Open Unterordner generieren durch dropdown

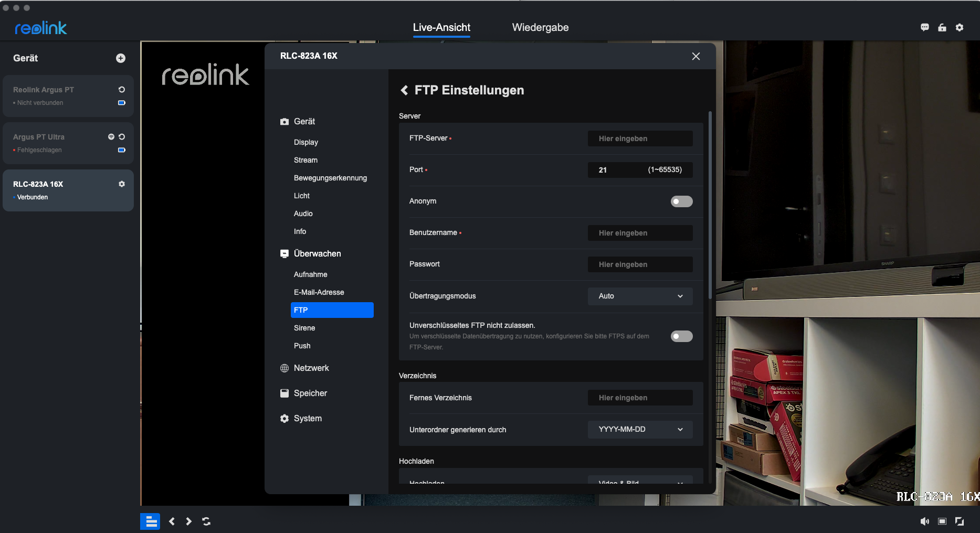click(640, 429)
